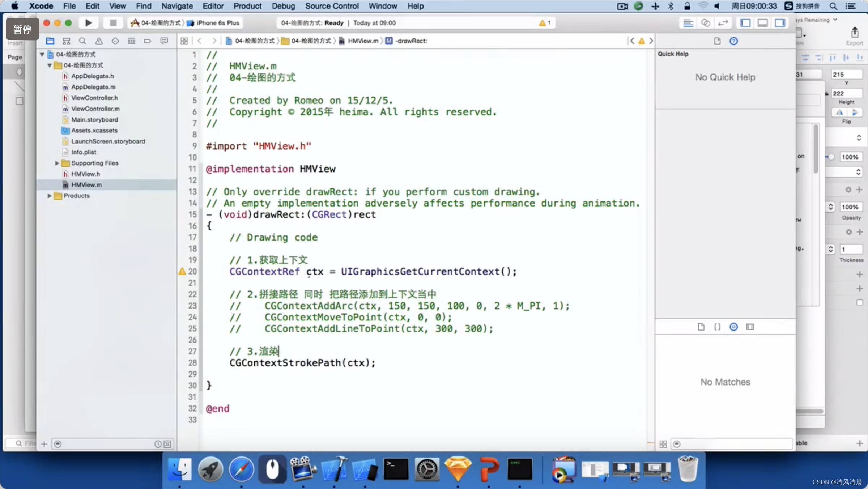Select HMView.h in file navigator
Image resolution: width=868 pixels, height=489 pixels.
tap(85, 174)
